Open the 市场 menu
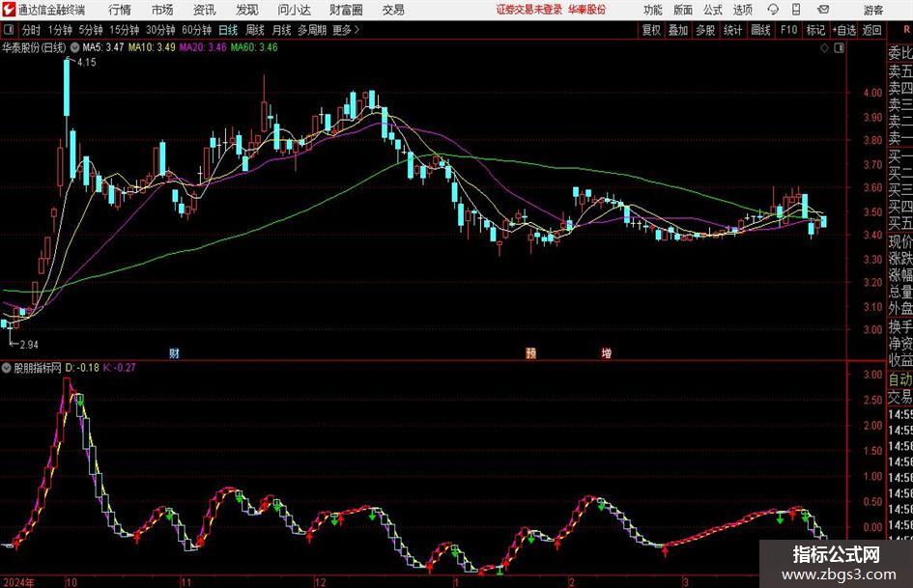This screenshot has width=913, height=588. [x=162, y=10]
